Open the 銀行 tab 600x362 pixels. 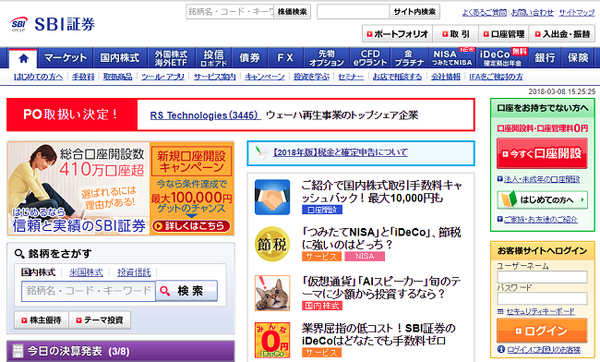[545, 58]
